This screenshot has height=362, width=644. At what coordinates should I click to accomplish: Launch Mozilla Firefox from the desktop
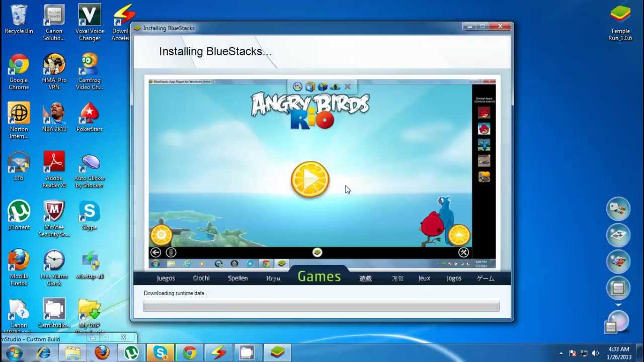[19, 268]
